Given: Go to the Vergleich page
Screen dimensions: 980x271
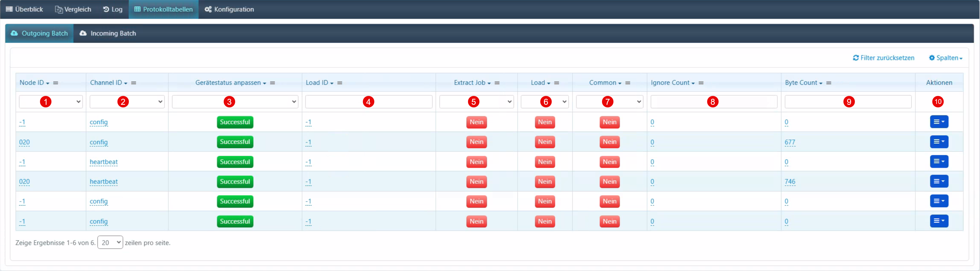Looking at the screenshot, I should [73, 9].
